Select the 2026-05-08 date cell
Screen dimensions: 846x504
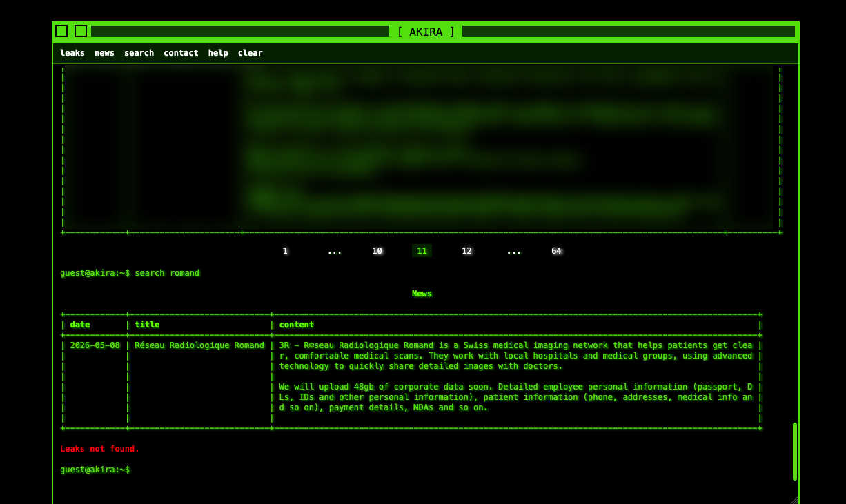point(95,345)
